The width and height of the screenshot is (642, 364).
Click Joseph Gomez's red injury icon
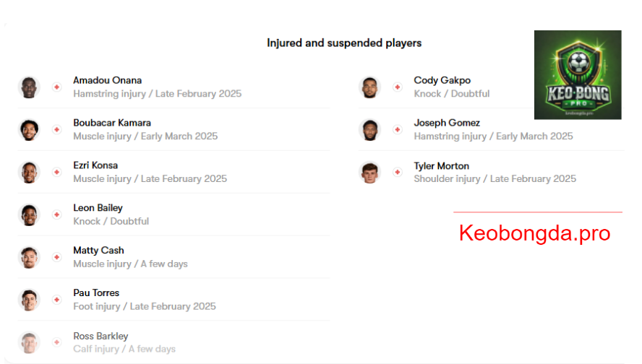(398, 130)
